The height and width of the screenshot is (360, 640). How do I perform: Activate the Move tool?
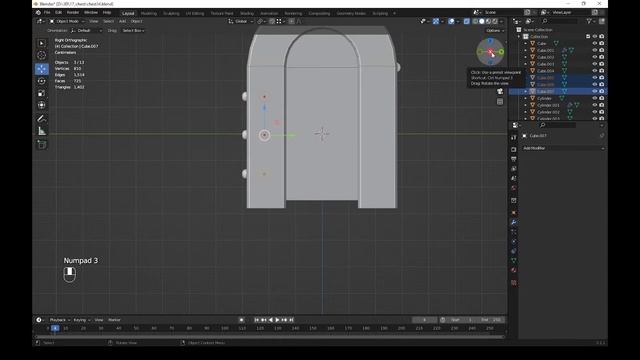41,69
